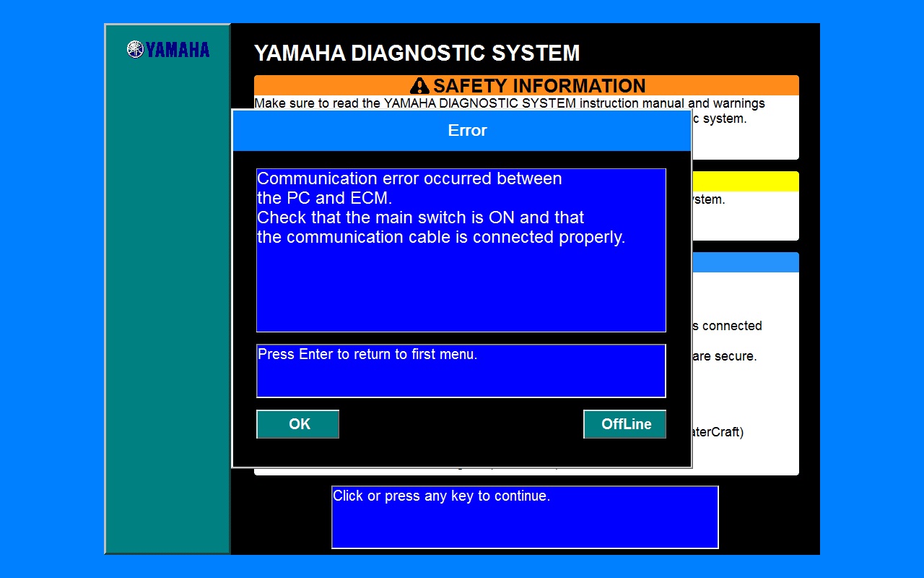This screenshot has height=578, width=924.
Task: Click the Yamaha tuning fork logo emblem
Action: tap(135, 49)
